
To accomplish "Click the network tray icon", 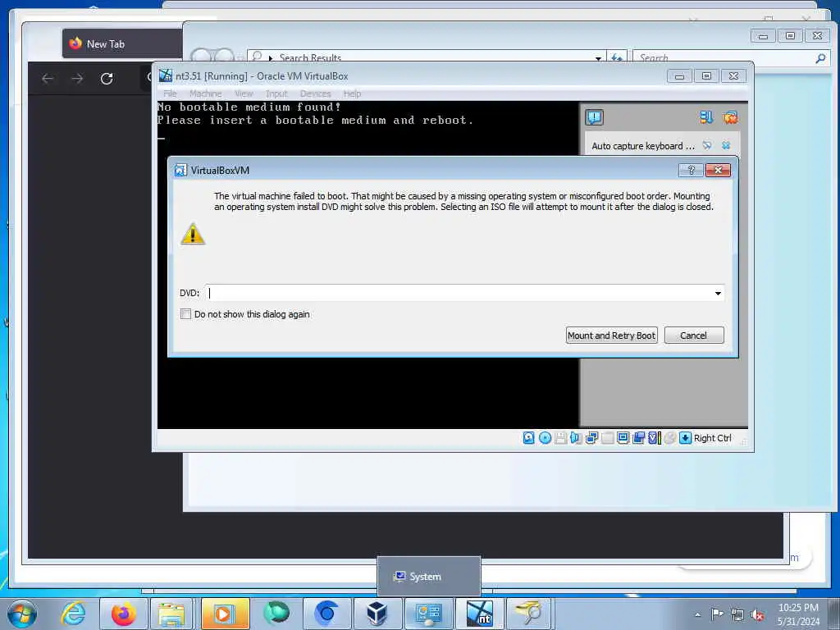I will pos(737,614).
